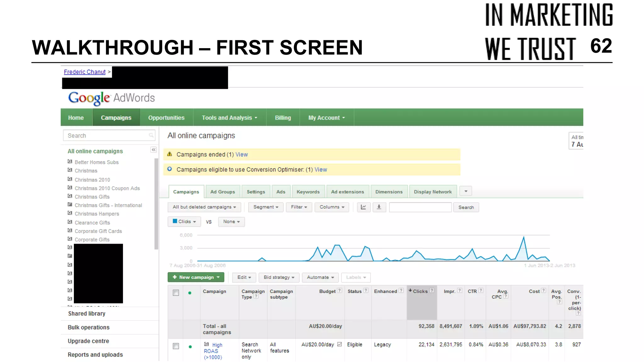
Task: Click the Search button beside the table filter
Action: pyautogui.click(x=466, y=207)
